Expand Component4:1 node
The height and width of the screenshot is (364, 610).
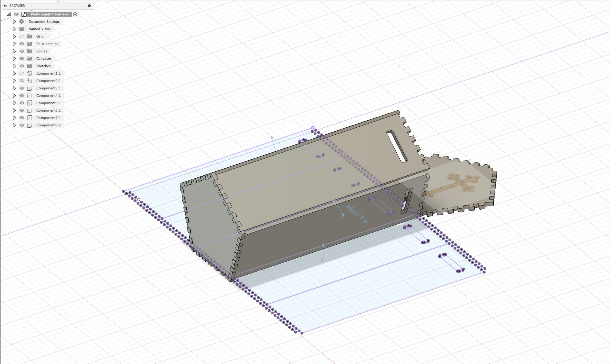[x=14, y=96]
